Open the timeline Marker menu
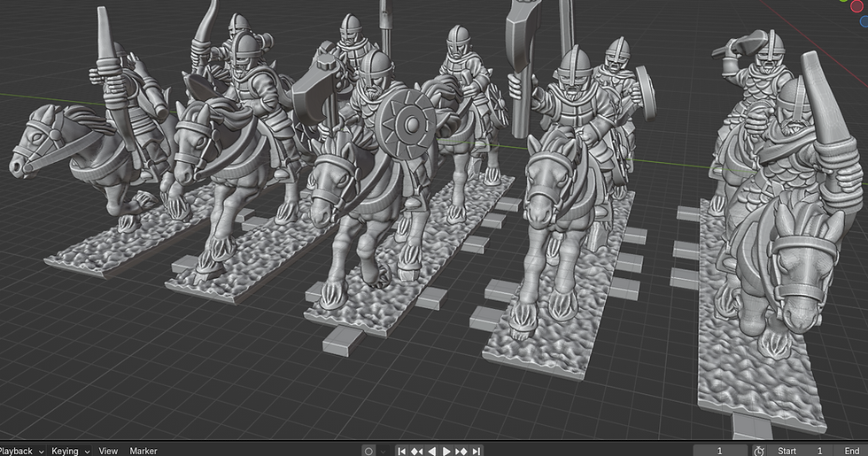 click(x=143, y=451)
